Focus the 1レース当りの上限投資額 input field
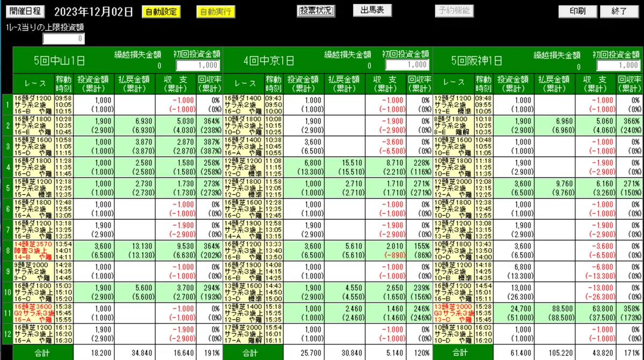This screenshot has height=360, width=644. coord(64,39)
